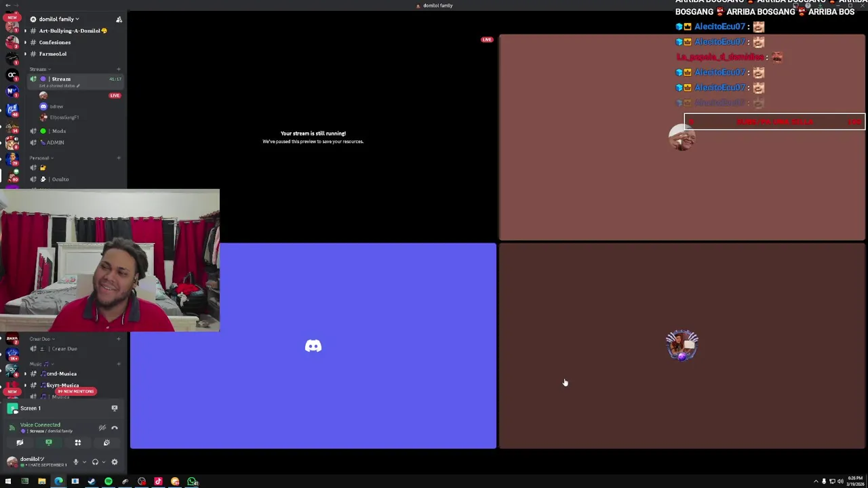Open File Explorer from taskbar
Screen dimensions: 868x488
41,481
